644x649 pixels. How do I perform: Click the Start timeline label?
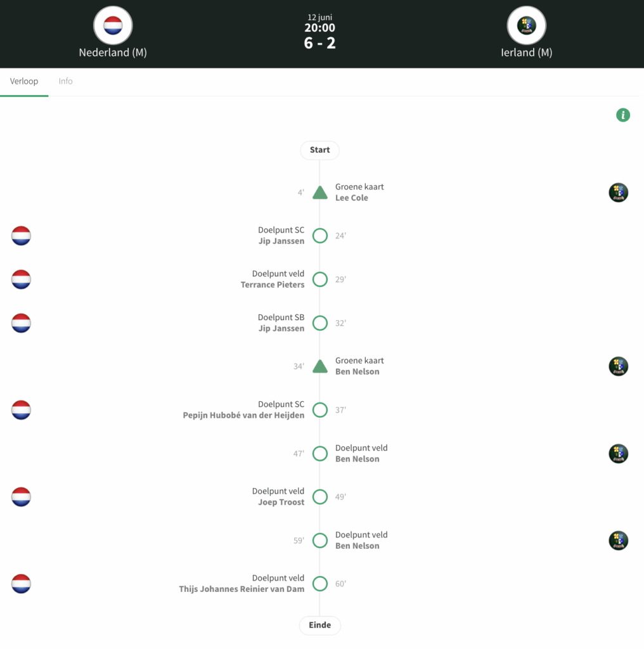[320, 150]
